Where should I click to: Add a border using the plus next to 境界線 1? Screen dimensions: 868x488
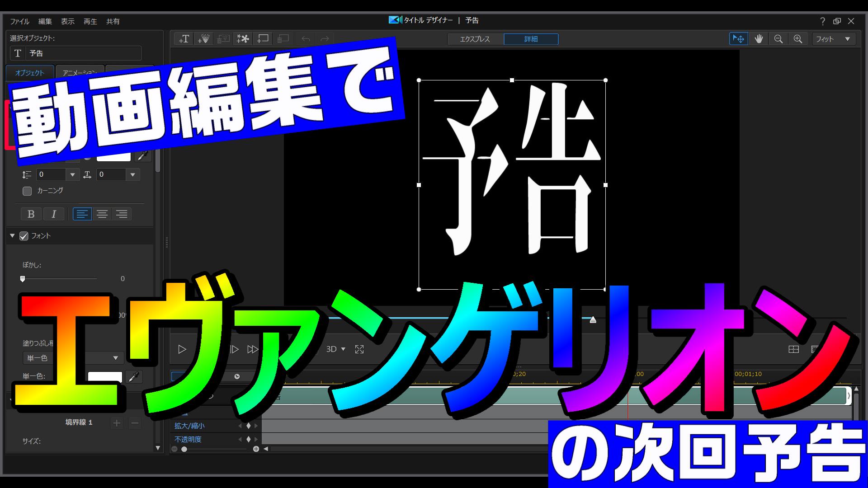click(x=117, y=423)
